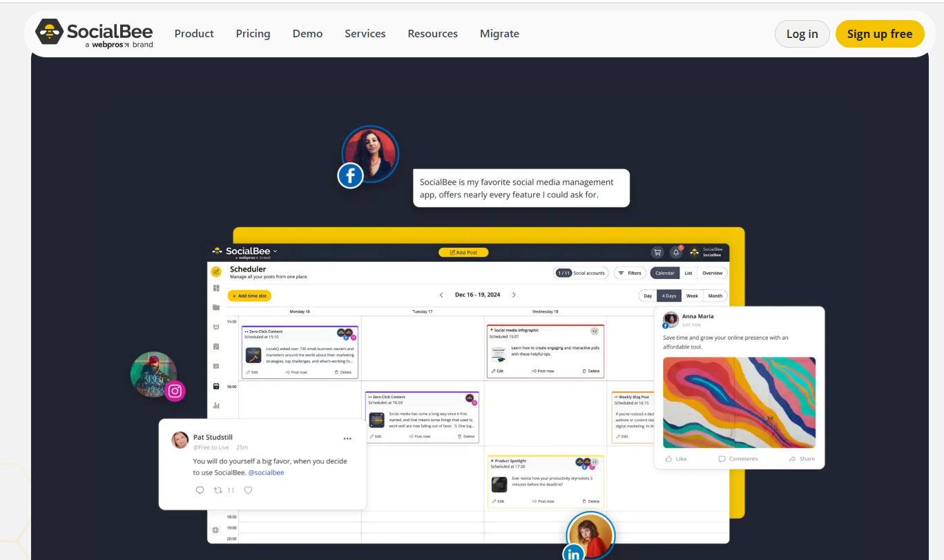944x560 pixels.
Task: Open the Product menu
Action: [194, 33]
